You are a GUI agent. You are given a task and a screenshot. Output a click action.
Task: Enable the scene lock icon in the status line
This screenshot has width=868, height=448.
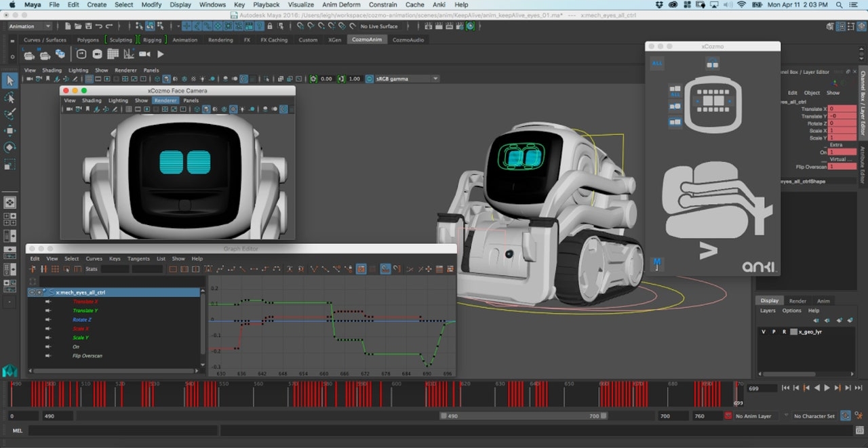269,26
